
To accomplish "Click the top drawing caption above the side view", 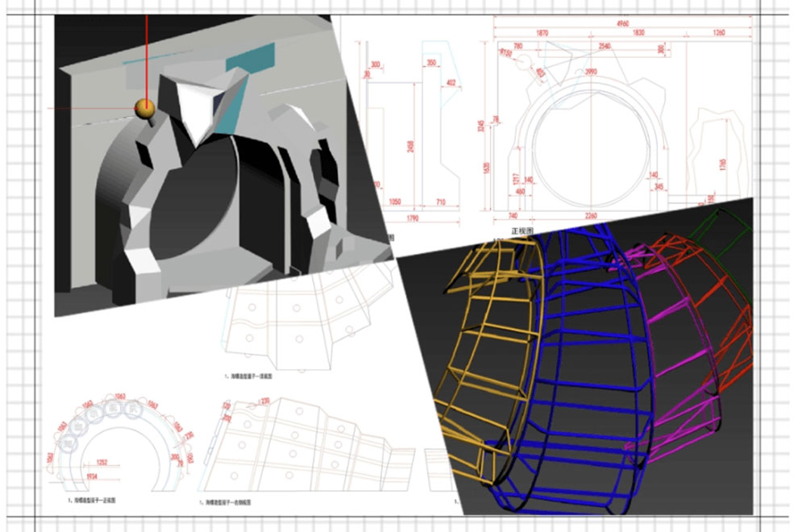I will tap(248, 375).
